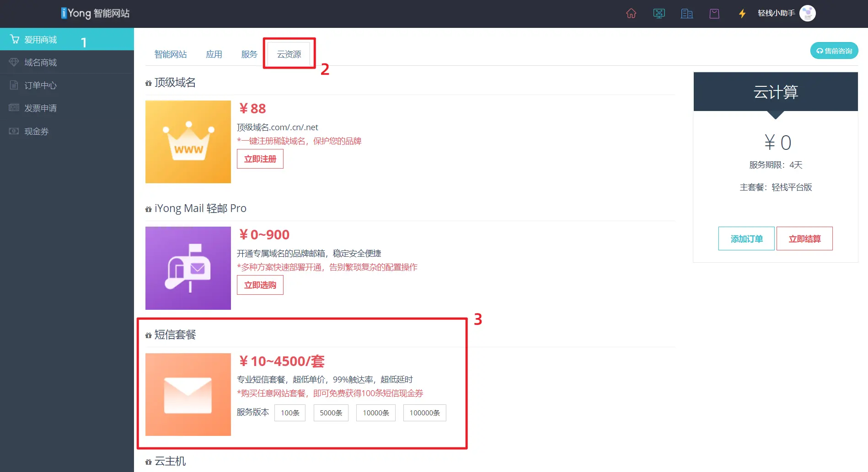The image size is (868, 472).
Task: Click the 添加订单 button
Action: (746, 239)
